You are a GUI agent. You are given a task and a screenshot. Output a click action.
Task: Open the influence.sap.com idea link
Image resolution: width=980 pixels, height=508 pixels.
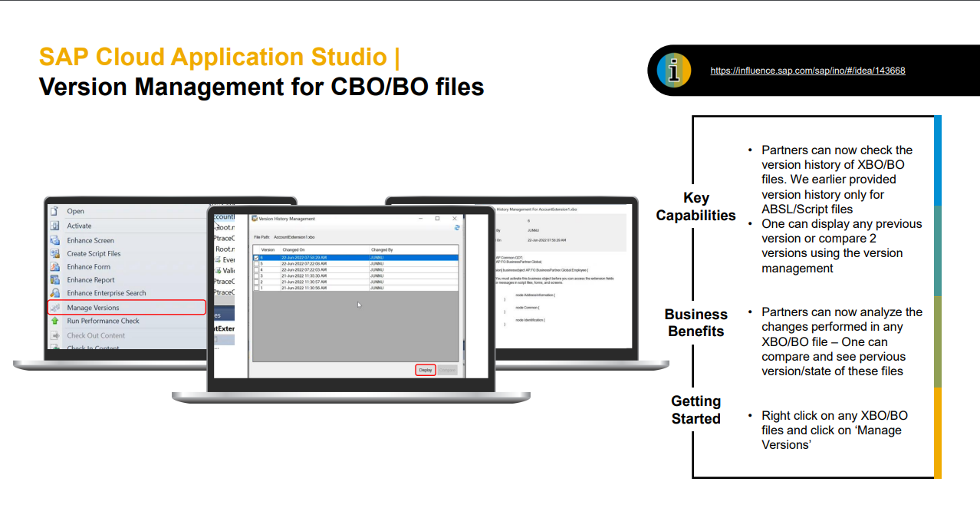[807, 71]
